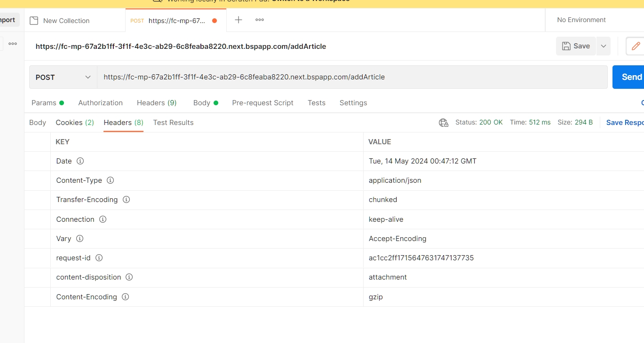
Task: Click the VALUE column header
Action: [x=380, y=142]
